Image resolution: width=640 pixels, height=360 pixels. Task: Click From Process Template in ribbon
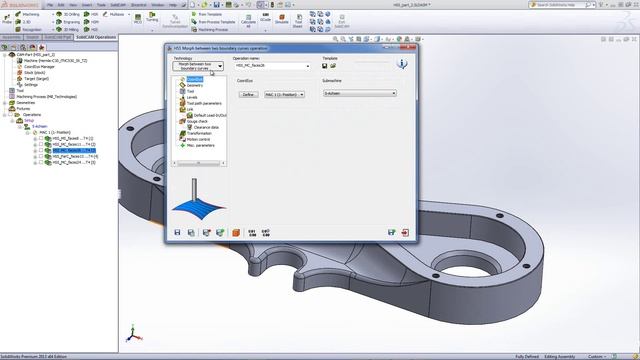[213, 22]
